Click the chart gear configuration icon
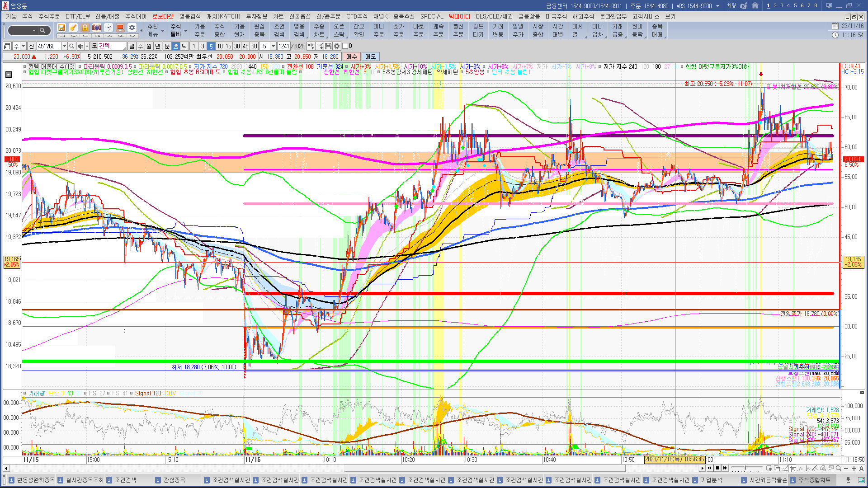Image resolution: width=868 pixels, height=488 pixels. (337, 46)
